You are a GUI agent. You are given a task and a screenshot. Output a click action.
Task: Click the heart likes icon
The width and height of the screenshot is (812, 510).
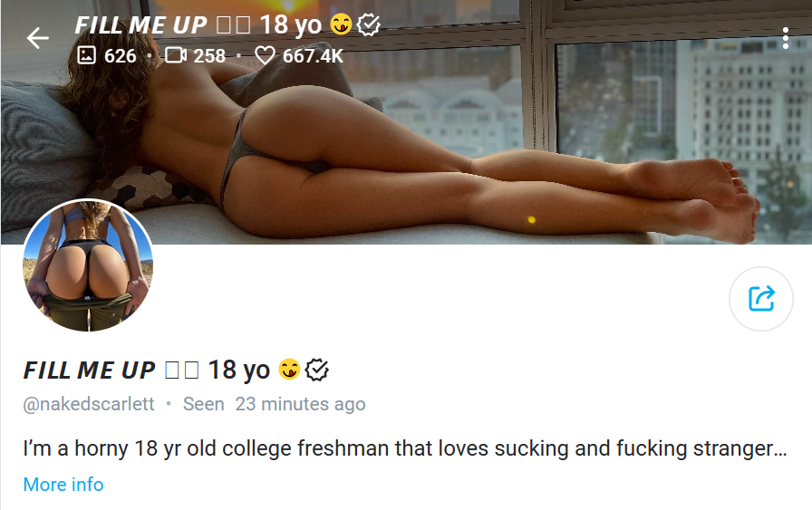[265, 55]
